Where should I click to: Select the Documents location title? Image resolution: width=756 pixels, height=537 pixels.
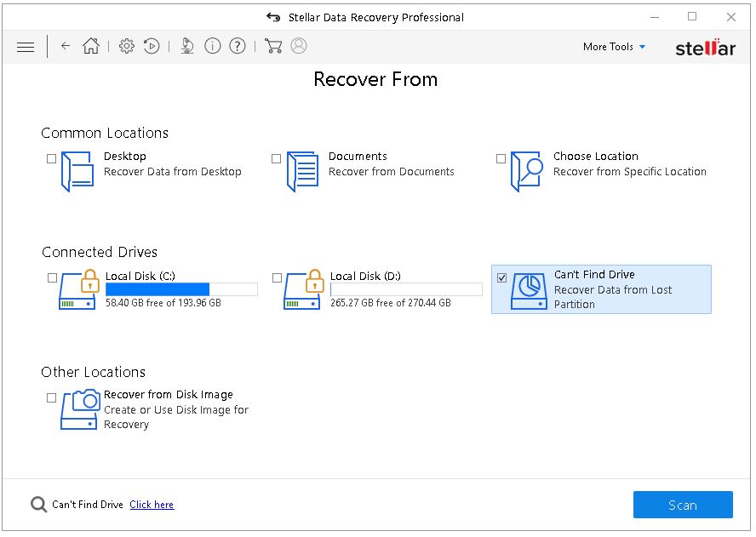[358, 157]
